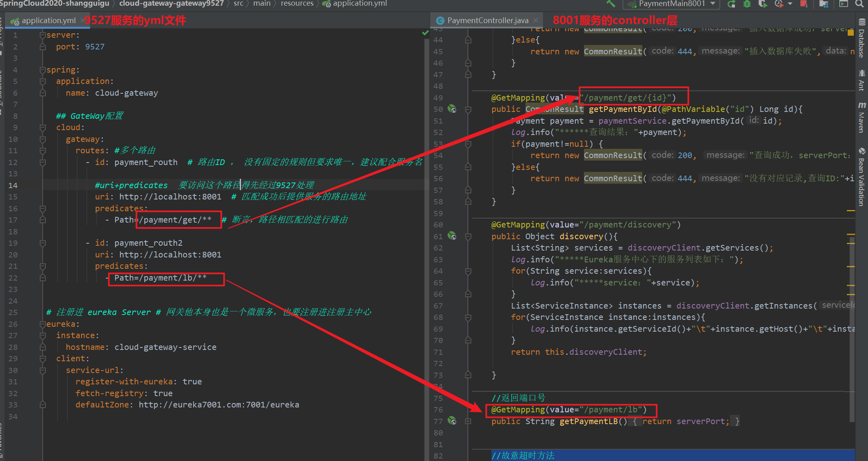Click the src breadcrumb item
868x461 pixels.
coord(239,4)
